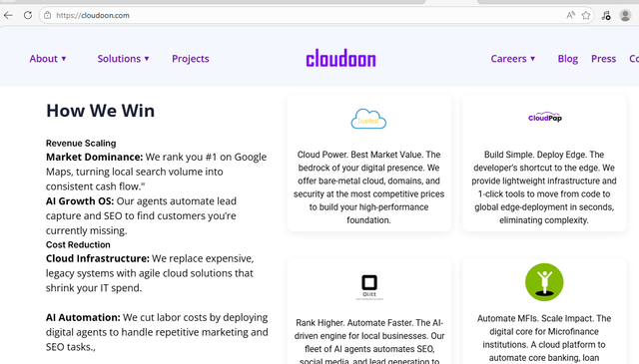Go back using the browser back arrow

tap(8, 16)
